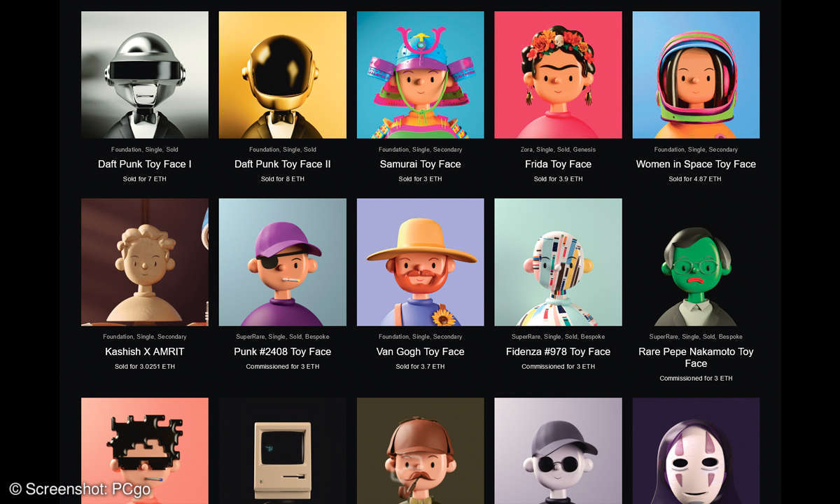This screenshot has width=840, height=504.
Task: Click 'SuperRare, Single, Sold, Bespoke' above Rare Pepe
Action: tap(696, 337)
